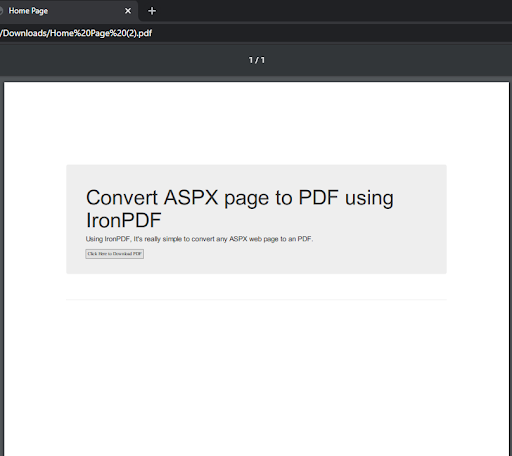Click the page number indicator 1 / 1

[257, 60]
